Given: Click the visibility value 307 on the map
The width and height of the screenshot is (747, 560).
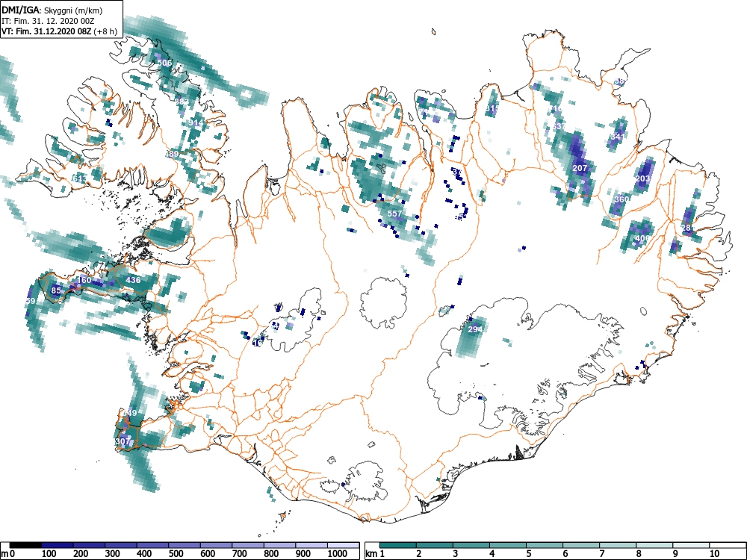Looking at the screenshot, I should (123, 441).
